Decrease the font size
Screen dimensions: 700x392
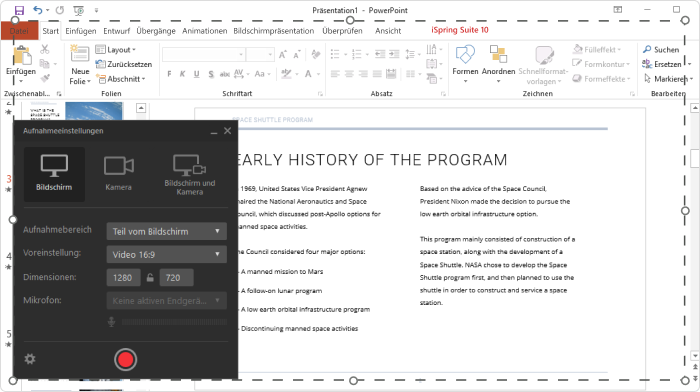(x=296, y=54)
